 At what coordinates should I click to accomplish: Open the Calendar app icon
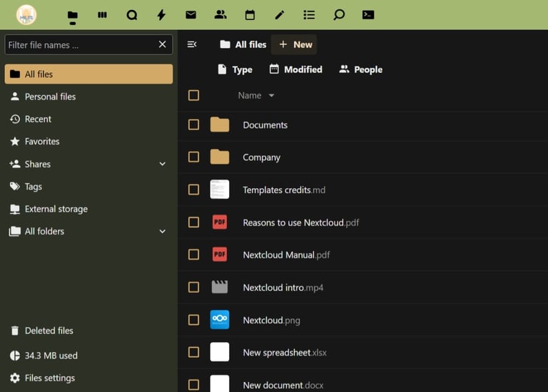(x=250, y=14)
